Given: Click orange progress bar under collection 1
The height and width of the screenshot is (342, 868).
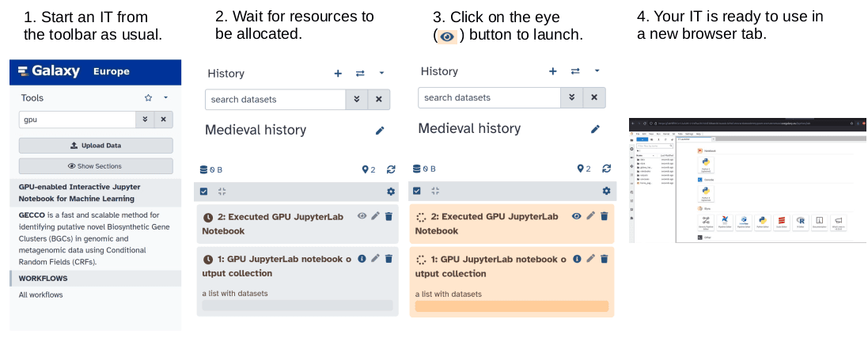Looking at the screenshot, I should 512,306.
